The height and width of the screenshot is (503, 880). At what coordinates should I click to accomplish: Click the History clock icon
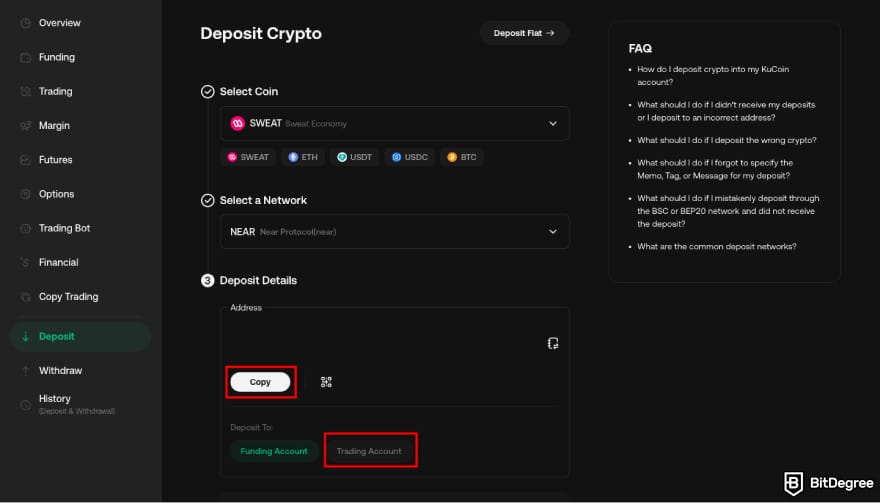tap(26, 405)
